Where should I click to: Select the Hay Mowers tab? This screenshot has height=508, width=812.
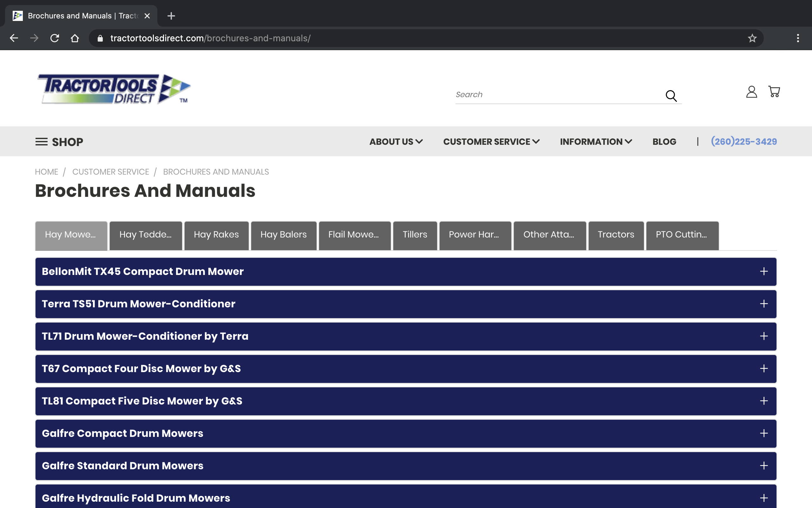(71, 236)
